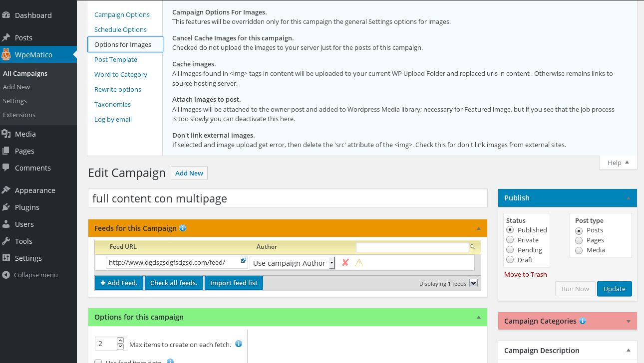
Task: Collapse the Help panel tab
Action: point(618,163)
